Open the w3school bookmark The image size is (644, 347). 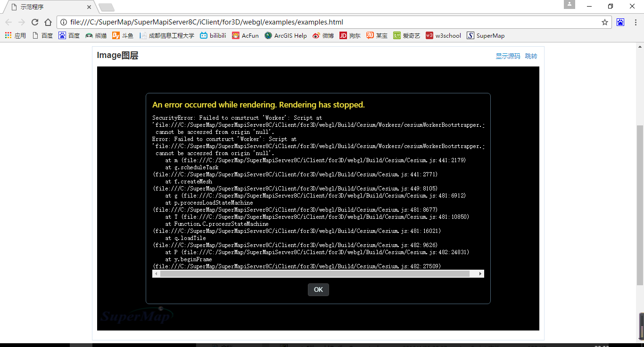(443, 35)
